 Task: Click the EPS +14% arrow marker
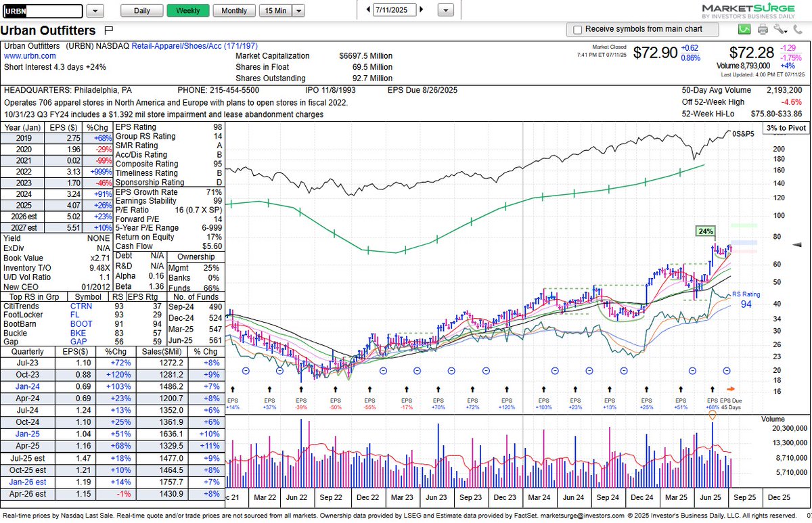233,389
